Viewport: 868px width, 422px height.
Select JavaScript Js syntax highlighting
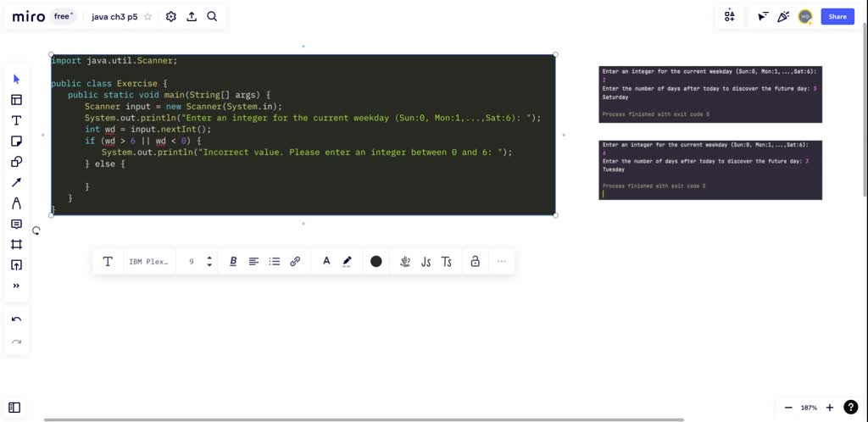(x=426, y=262)
